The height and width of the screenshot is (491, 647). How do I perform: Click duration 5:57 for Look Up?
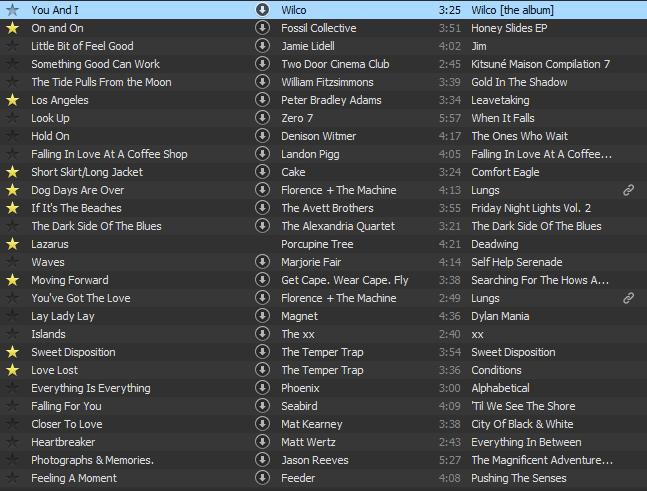pos(449,118)
